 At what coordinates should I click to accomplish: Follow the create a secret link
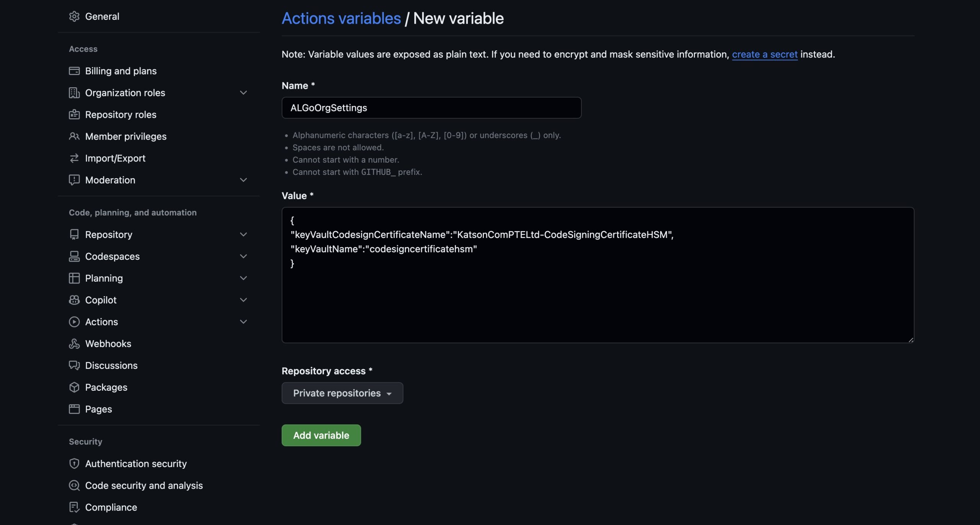[x=764, y=54]
